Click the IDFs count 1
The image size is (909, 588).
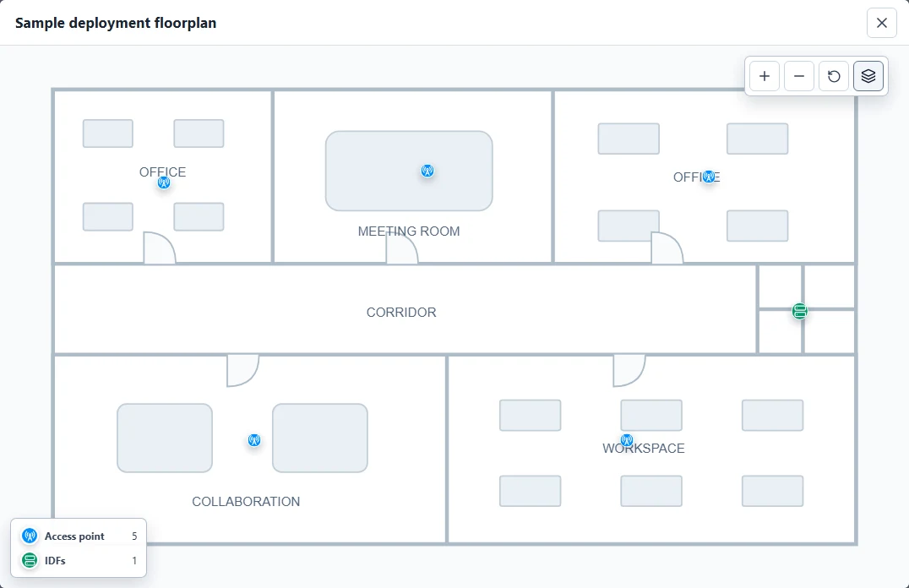pos(134,561)
